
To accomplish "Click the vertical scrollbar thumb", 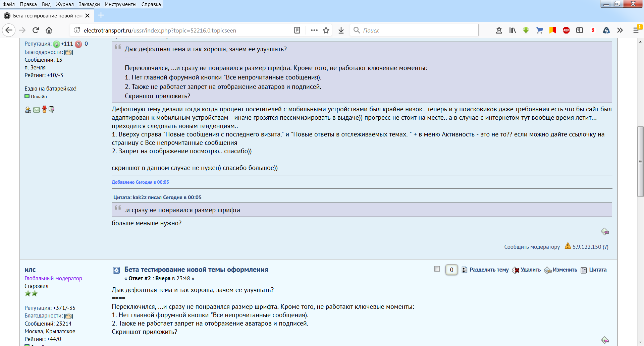I will pos(641,161).
